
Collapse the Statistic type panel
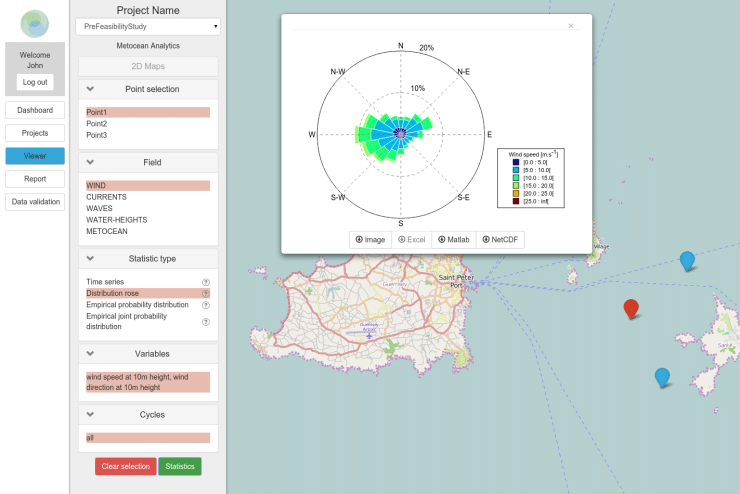click(90, 258)
